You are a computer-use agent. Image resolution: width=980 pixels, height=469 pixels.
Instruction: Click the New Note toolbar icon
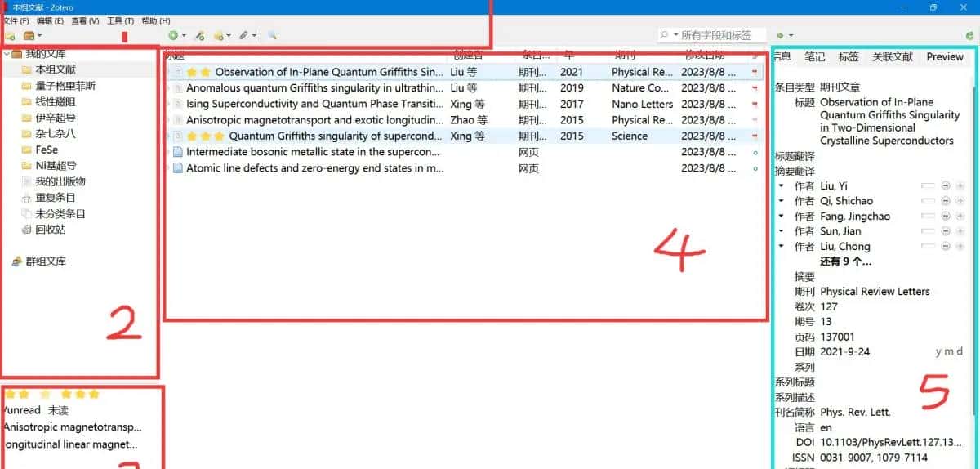click(x=218, y=36)
